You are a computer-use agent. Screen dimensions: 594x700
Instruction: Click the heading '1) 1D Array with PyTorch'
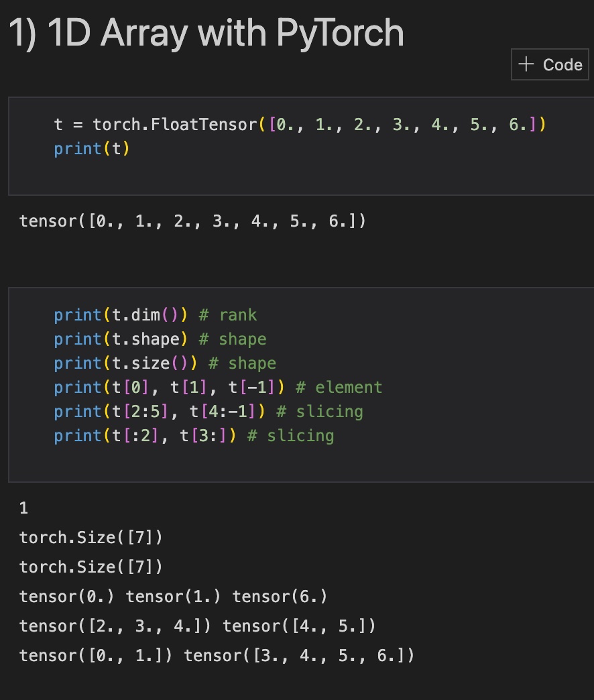206,33
